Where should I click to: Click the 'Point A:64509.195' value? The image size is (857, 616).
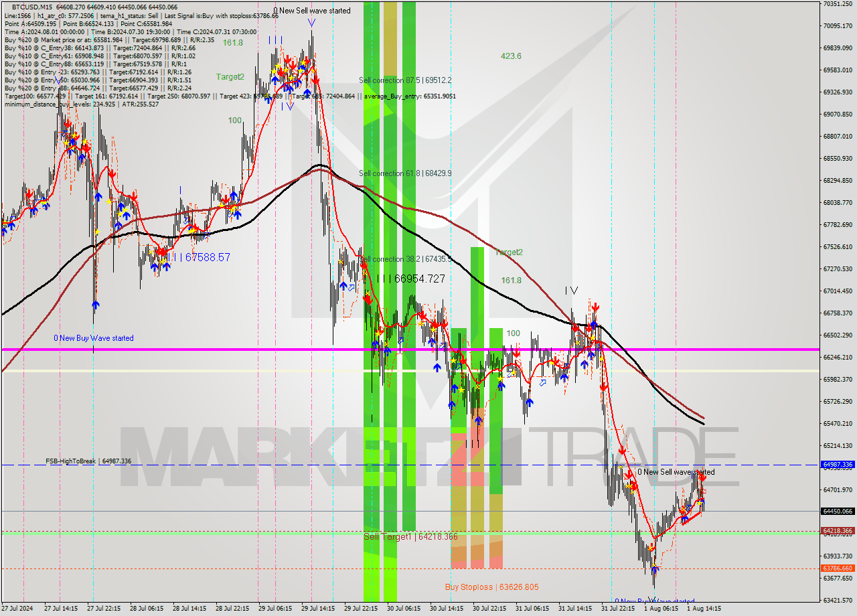pyautogui.click(x=29, y=23)
